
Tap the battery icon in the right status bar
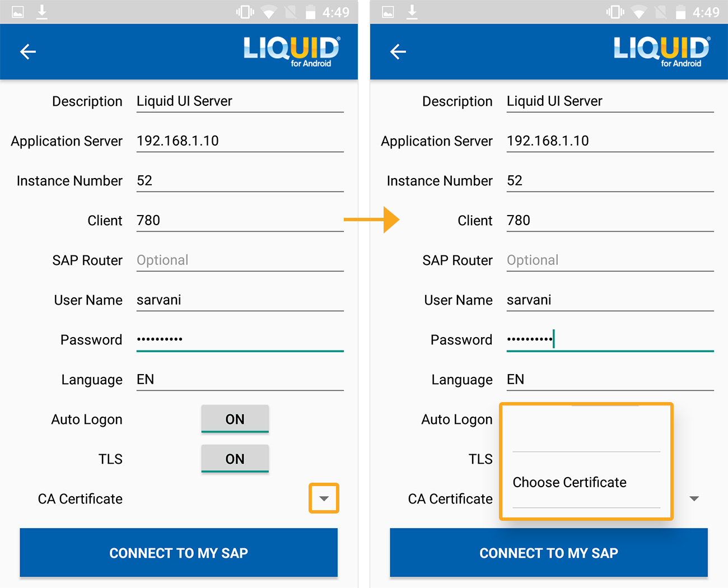[x=680, y=12]
